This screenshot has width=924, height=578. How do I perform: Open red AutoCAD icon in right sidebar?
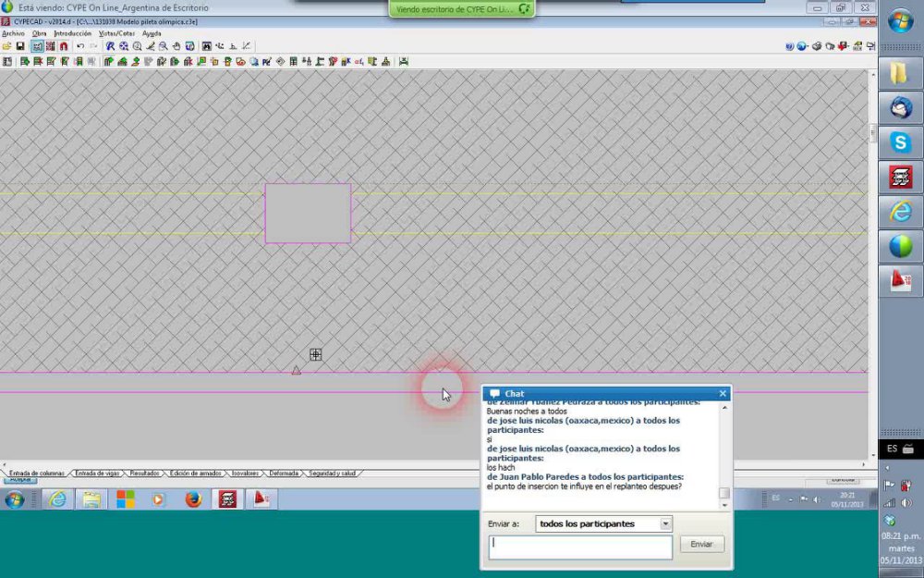900,281
